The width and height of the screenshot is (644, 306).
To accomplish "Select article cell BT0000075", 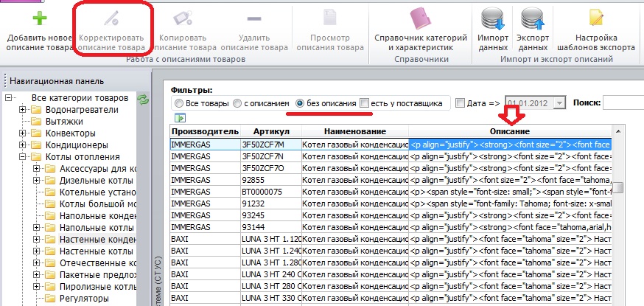I will [271, 192].
